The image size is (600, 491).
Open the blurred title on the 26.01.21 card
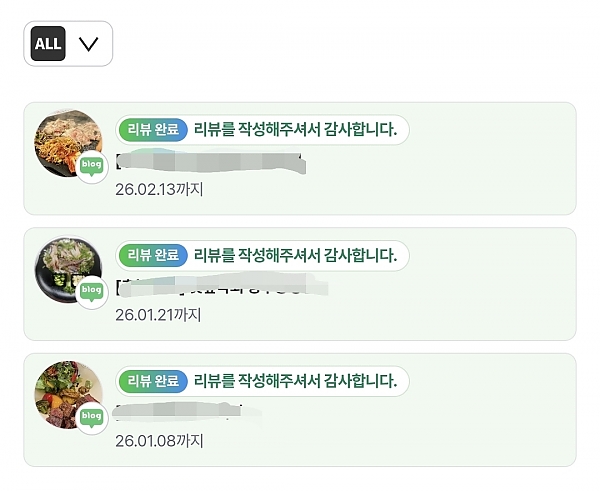tap(220, 288)
